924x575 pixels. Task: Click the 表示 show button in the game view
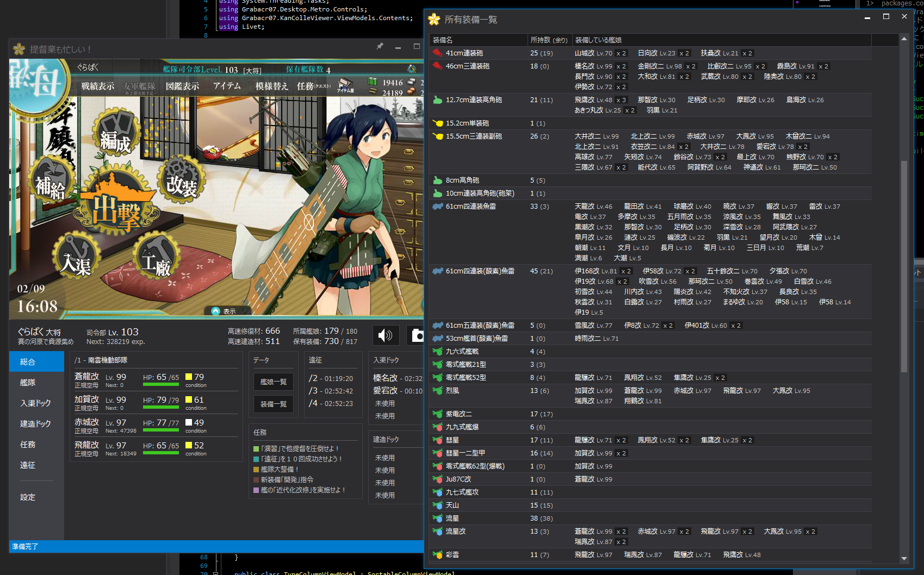[x=224, y=311]
